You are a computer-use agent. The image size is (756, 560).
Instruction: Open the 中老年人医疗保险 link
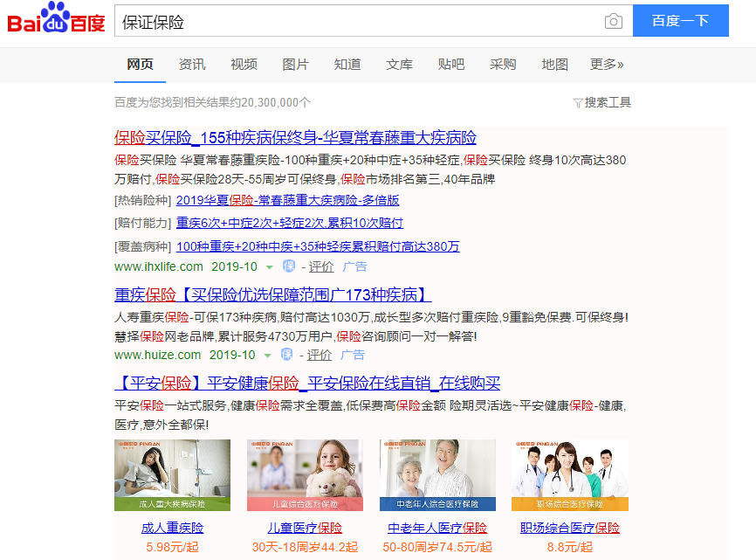[x=437, y=529]
